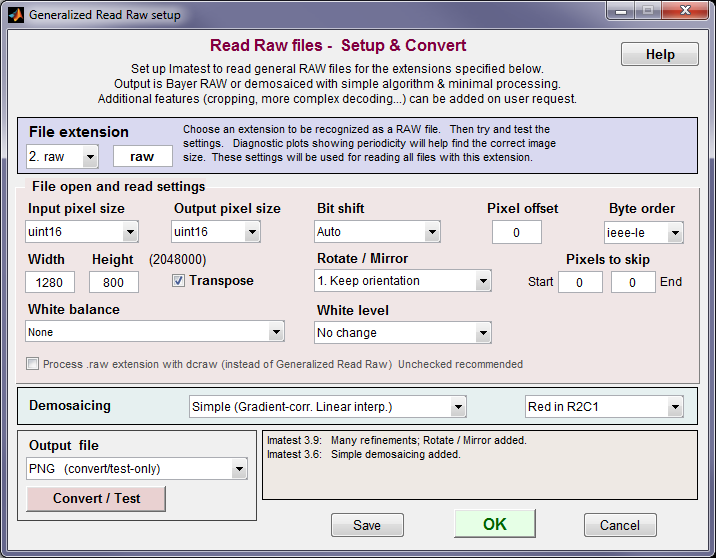Click the raw extension text field
The height and width of the screenshot is (558, 716).
tap(142, 157)
